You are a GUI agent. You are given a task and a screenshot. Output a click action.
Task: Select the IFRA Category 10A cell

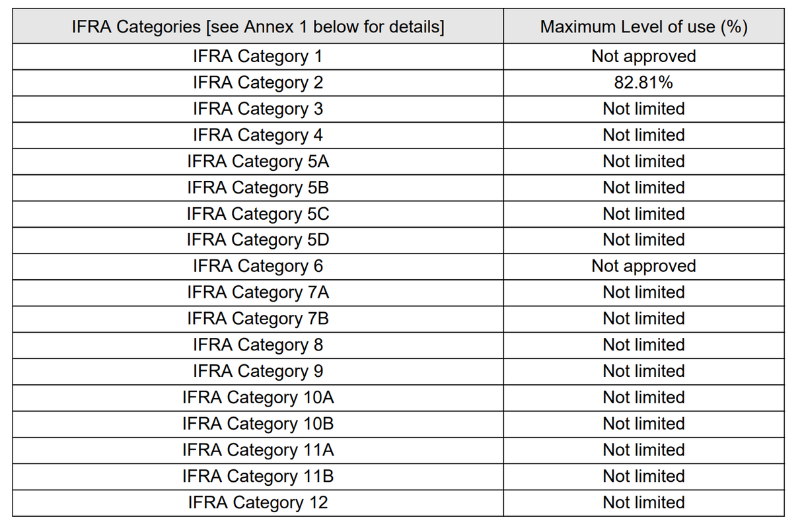258,397
